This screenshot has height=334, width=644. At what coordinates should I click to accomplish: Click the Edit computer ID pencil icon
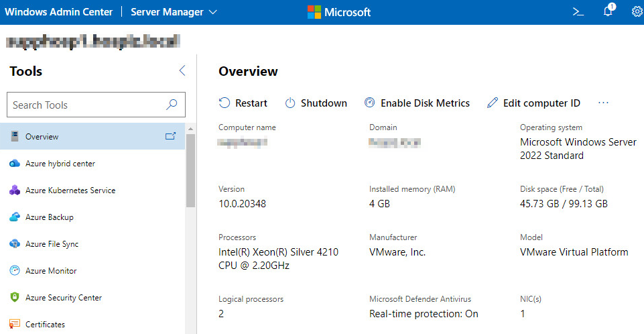coord(493,103)
